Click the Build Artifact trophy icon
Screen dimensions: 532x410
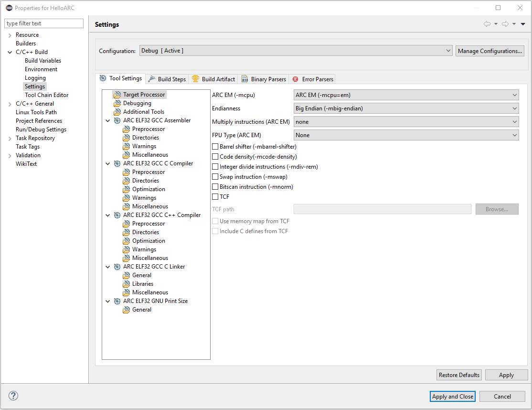pyautogui.click(x=195, y=79)
